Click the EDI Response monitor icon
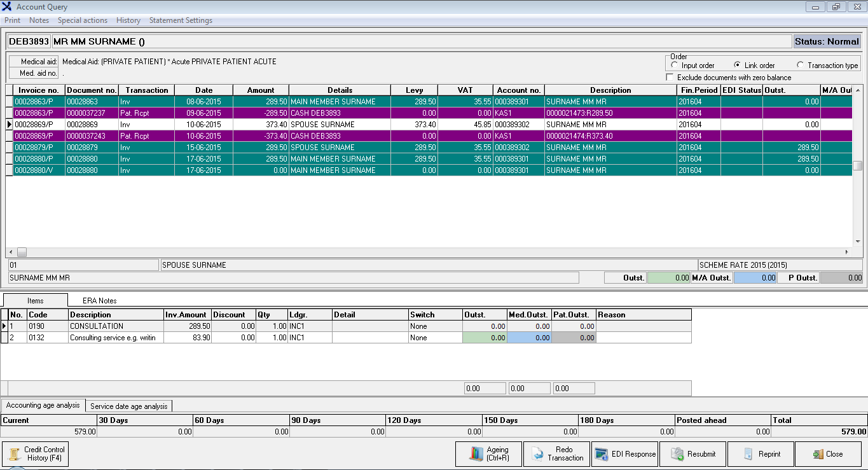 pyautogui.click(x=602, y=454)
